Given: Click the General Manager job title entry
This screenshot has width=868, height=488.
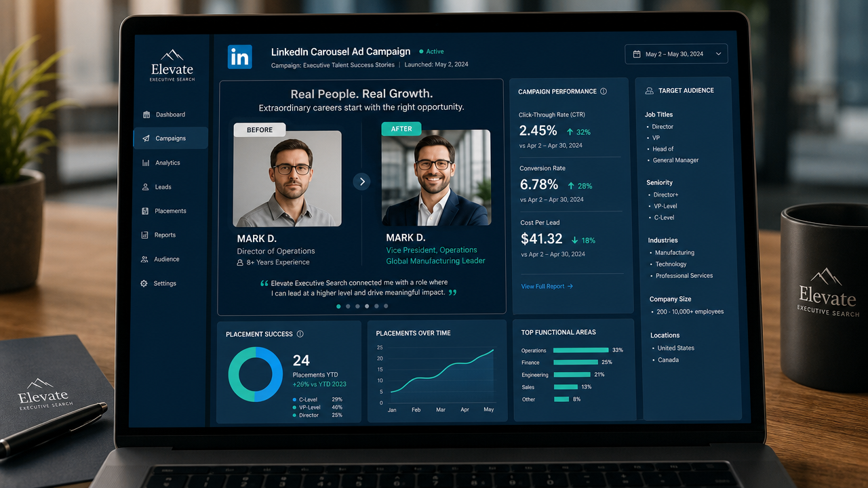Looking at the screenshot, I should 675,161.
